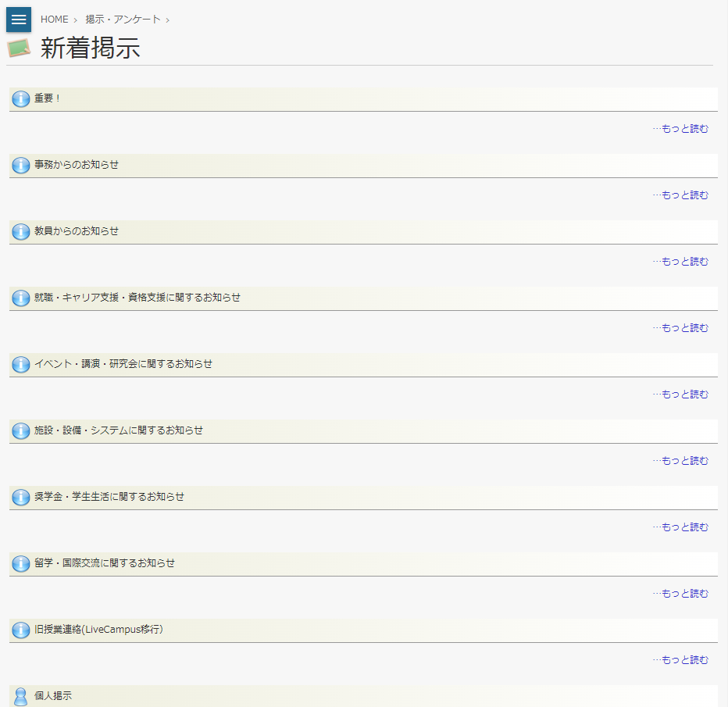Select 個人掲示 heading text
The height and width of the screenshot is (707, 728).
[x=53, y=695]
